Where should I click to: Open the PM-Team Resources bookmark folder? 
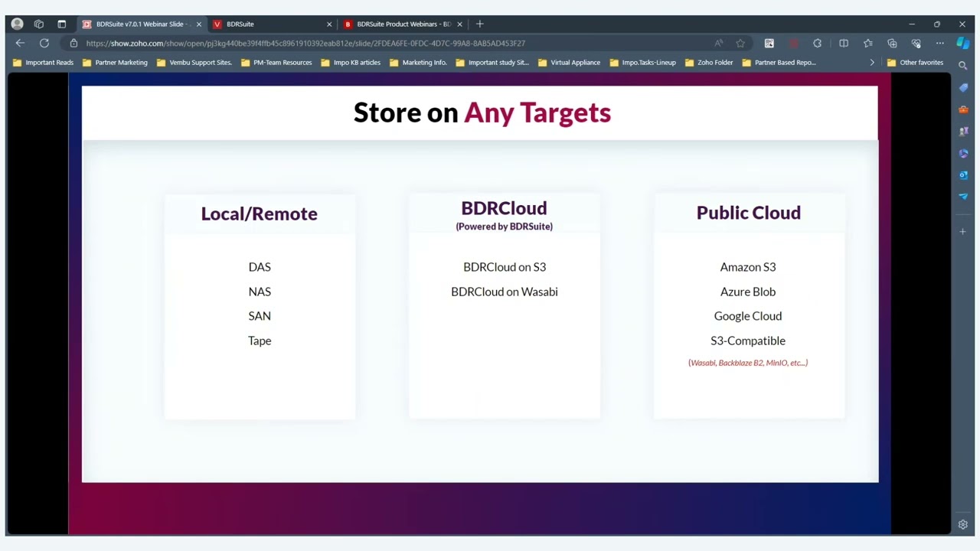click(276, 63)
